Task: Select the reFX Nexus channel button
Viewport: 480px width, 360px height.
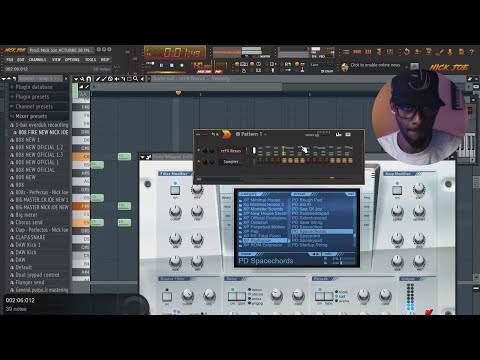Action: pyautogui.click(x=231, y=151)
